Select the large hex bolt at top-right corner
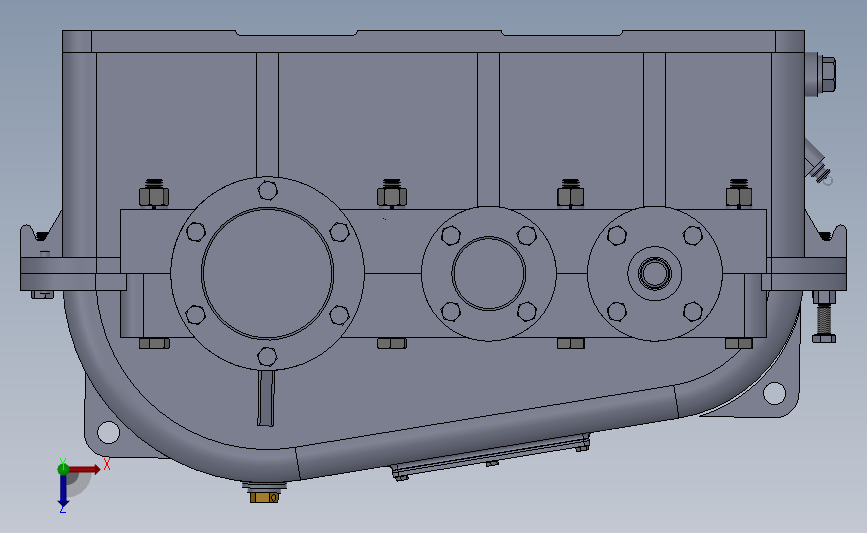Screen dimensions: 867x533 point(827,74)
